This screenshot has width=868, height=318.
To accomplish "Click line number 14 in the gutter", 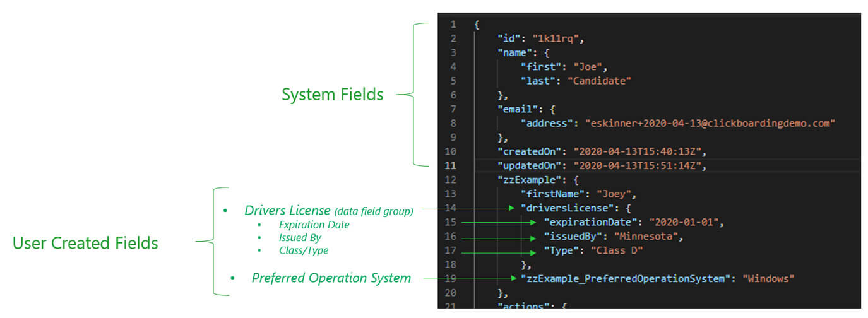I will coord(451,208).
